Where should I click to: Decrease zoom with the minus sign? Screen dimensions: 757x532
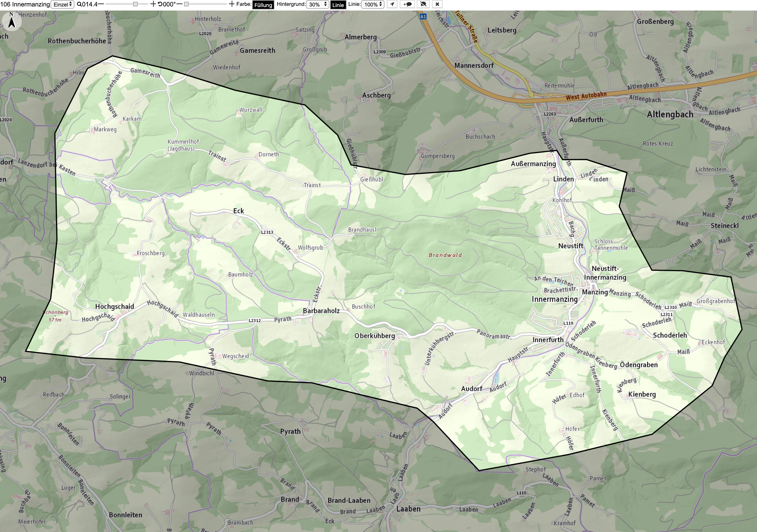pyautogui.click(x=101, y=4)
